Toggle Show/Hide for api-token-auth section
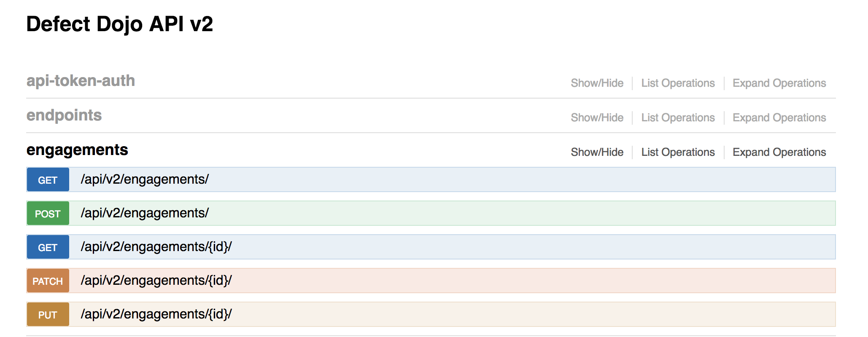Image resolution: width=868 pixels, height=337 pixels. click(x=597, y=83)
